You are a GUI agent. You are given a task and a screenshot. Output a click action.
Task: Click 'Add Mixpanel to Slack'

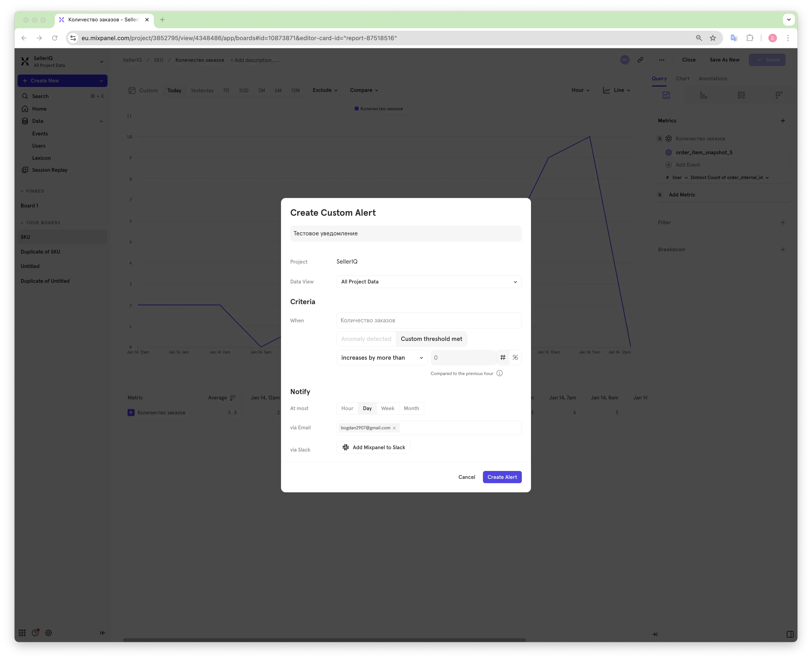373,447
